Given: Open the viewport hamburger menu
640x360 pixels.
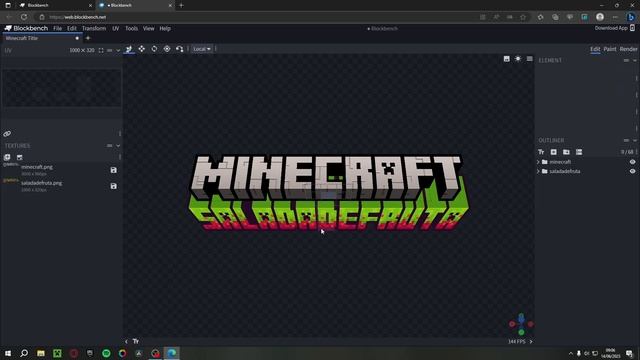Looking at the screenshot, I should [529, 59].
